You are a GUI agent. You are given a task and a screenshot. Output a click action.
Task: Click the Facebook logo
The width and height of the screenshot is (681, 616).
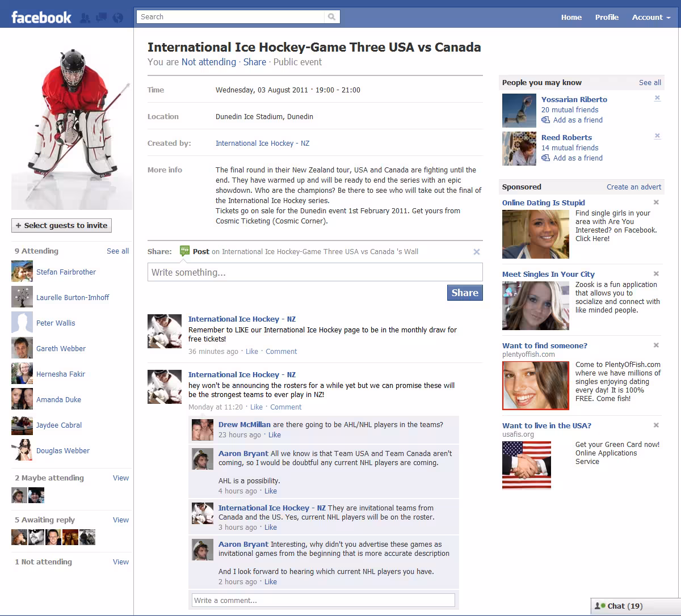(41, 17)
